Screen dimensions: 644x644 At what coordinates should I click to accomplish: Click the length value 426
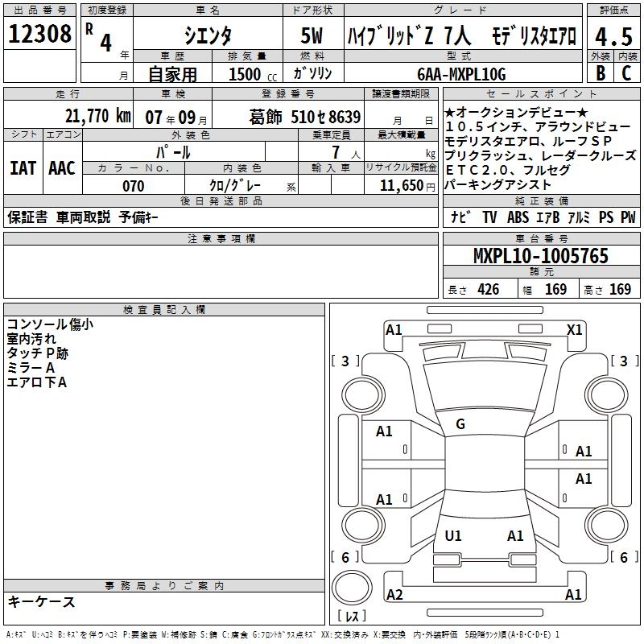pyautogui.click(x=489, y=290)
